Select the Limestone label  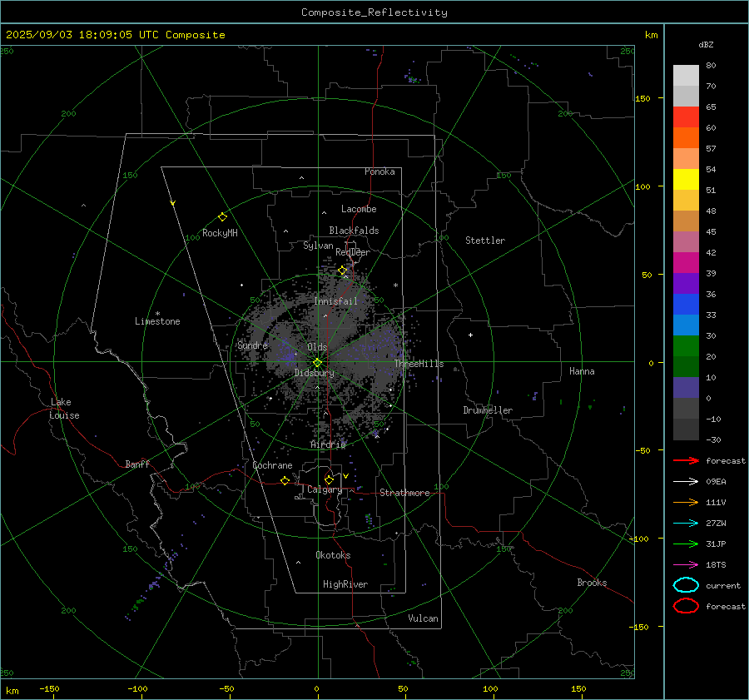pos(157,321)
